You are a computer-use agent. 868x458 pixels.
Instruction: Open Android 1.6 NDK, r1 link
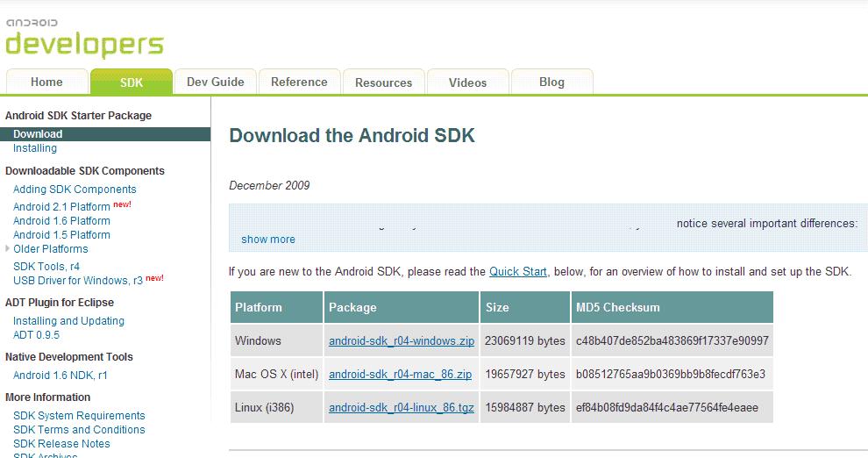60,376
